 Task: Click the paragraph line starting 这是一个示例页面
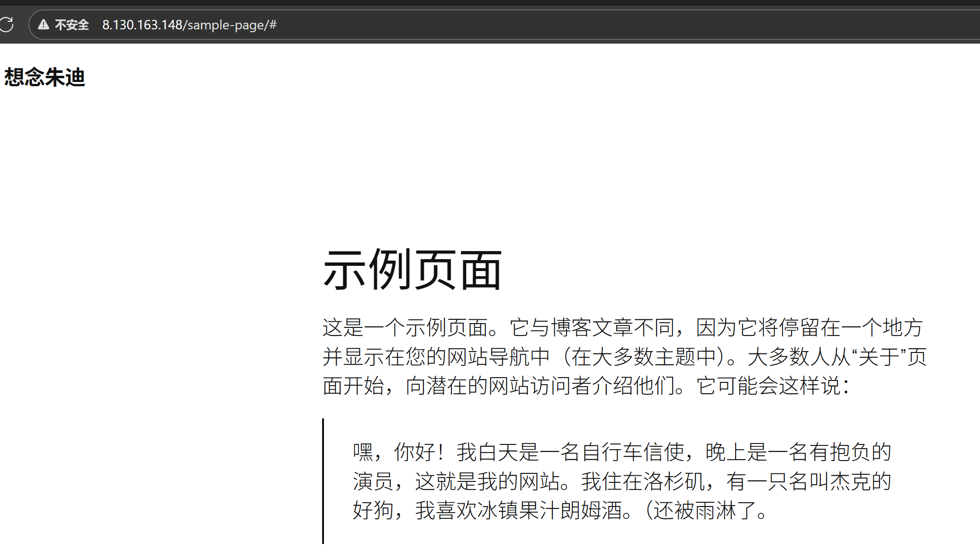tap(622, 327)
